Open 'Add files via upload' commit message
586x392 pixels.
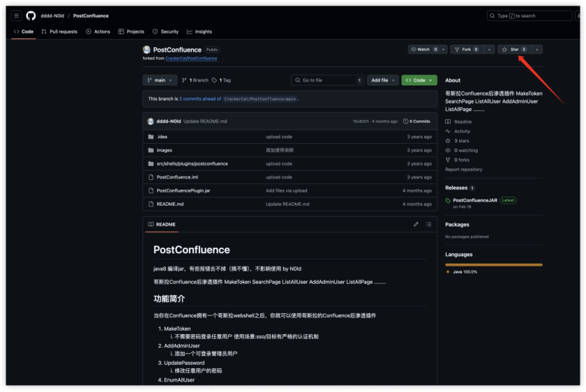(x=286, y=190)
